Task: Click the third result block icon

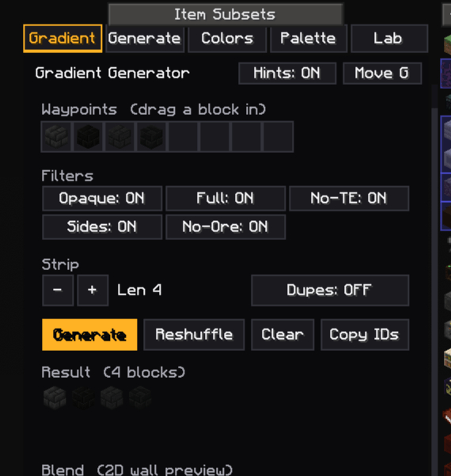Action: [112, 397]
